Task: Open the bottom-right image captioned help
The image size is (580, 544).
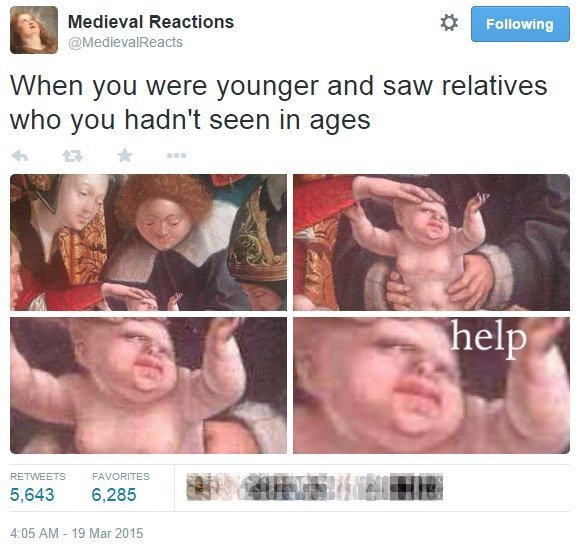Action: [431, 385]
